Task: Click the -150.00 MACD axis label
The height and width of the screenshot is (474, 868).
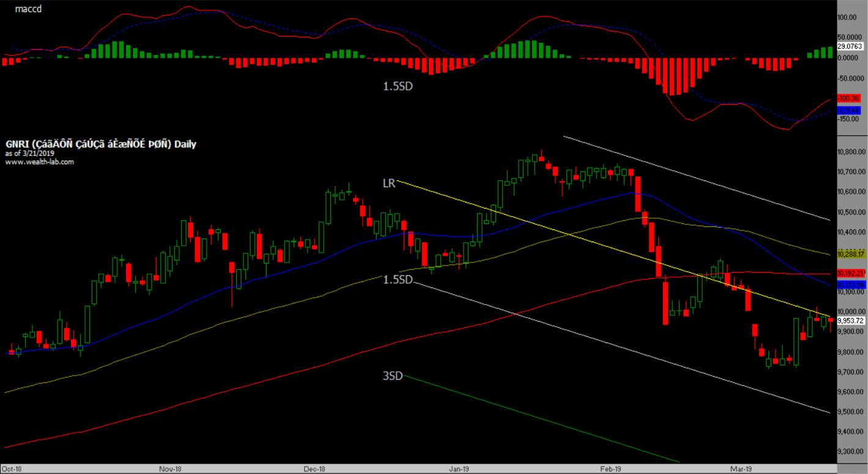Action: [x=848, y=119]
